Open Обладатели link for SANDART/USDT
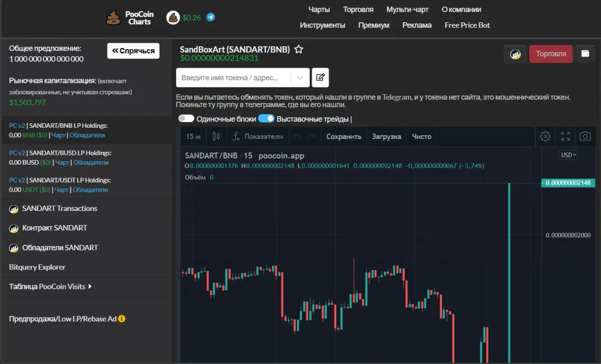This screenshot has height=364, width=601. coord(90,189)
